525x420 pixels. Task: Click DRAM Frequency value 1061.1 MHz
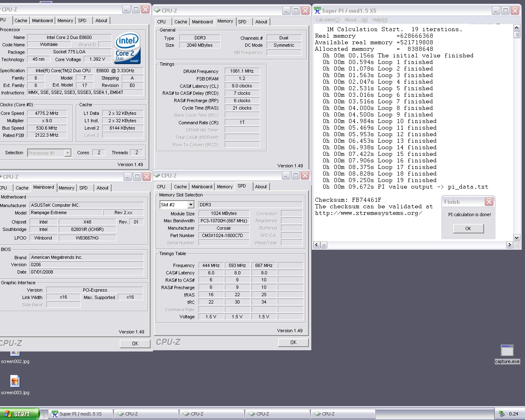click(242, 71)
